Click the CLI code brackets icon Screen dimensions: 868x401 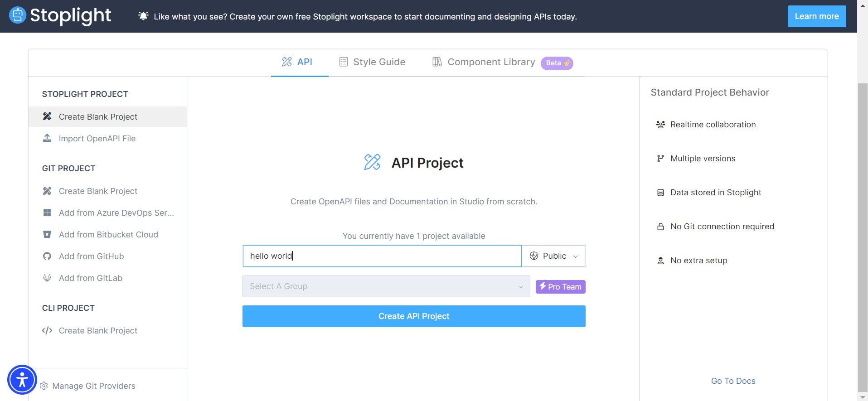coord(47,330)
